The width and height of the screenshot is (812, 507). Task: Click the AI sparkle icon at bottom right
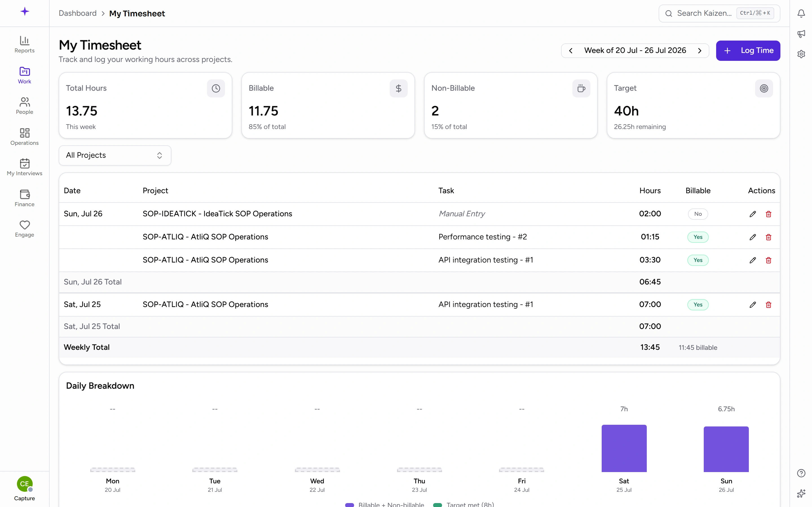[801, 493]
